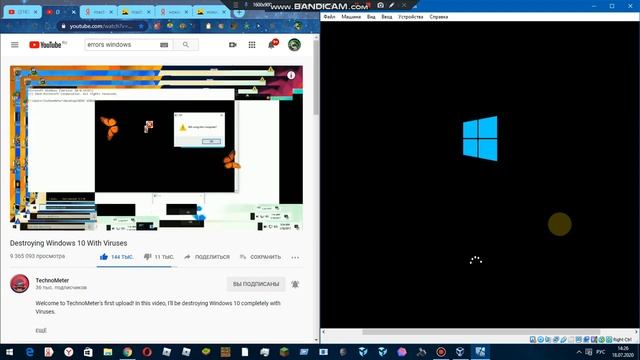Screen dimensions: 640x360
Task: Bookmark the page with the star icon
Action: tap(141, 26)
